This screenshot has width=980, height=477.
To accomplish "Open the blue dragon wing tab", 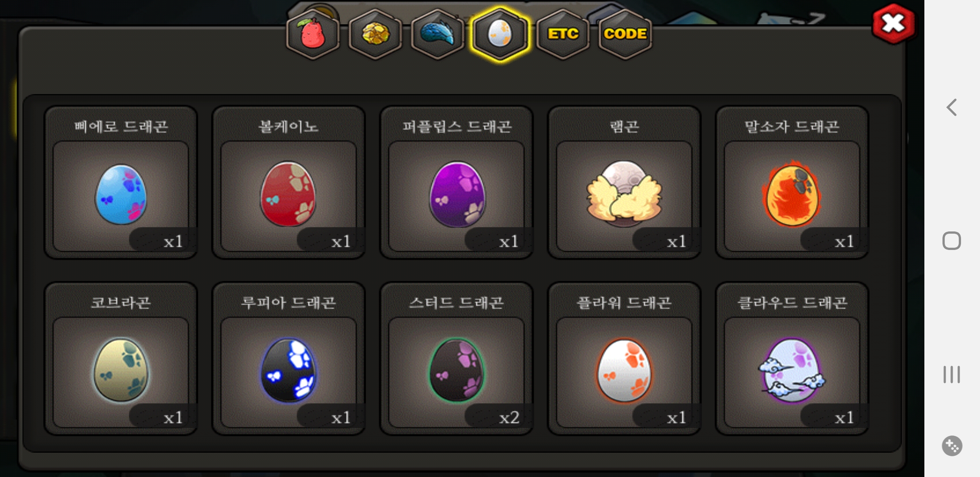I will pos(437,34).
